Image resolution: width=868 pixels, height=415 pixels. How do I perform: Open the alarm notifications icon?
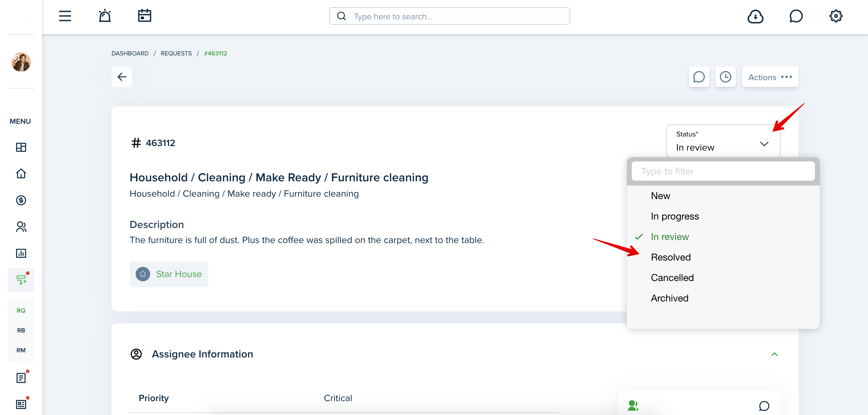click(105, 16)
